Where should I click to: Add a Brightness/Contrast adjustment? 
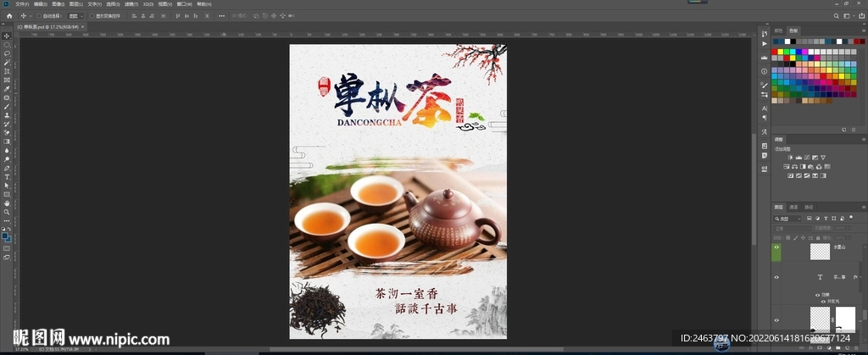pos(790,158)
